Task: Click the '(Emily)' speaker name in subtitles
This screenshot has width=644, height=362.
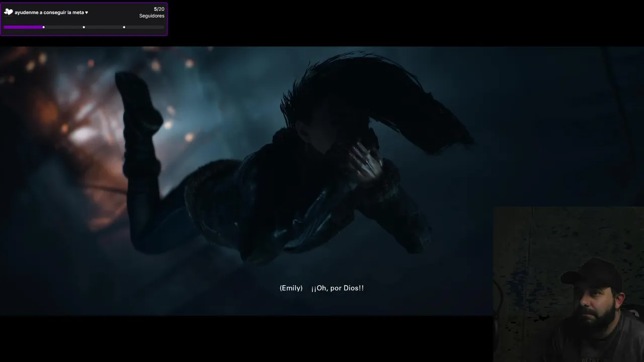Action: [291, 288]
